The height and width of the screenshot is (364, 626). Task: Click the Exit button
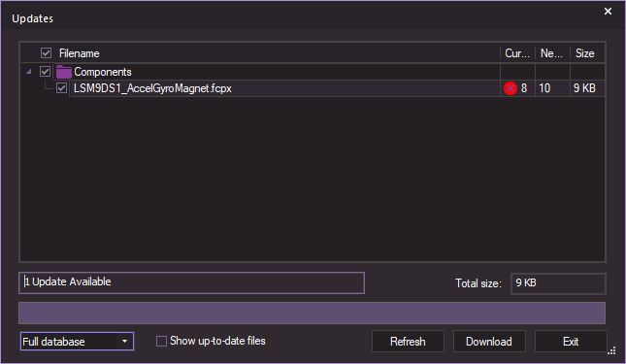(571, 342)
